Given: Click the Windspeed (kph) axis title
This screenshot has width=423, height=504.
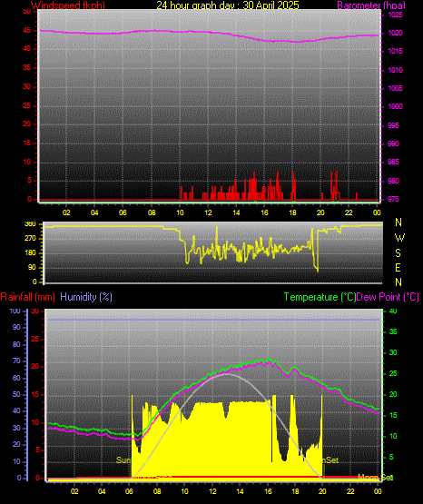Looking at the screenshot, I should coord(68,5).
